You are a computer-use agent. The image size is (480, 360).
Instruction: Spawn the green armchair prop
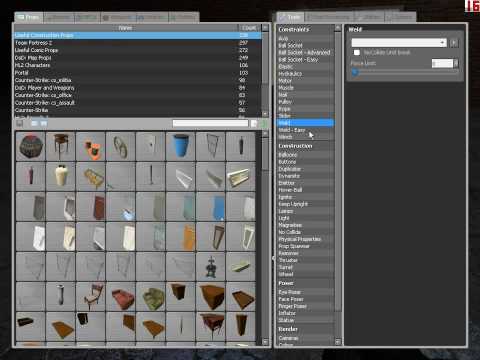[x=151, y=296]
